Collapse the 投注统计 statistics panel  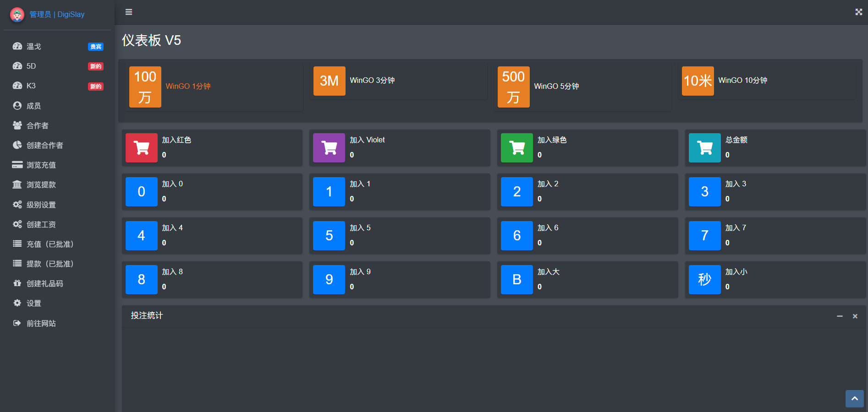(x=840, y=316)
